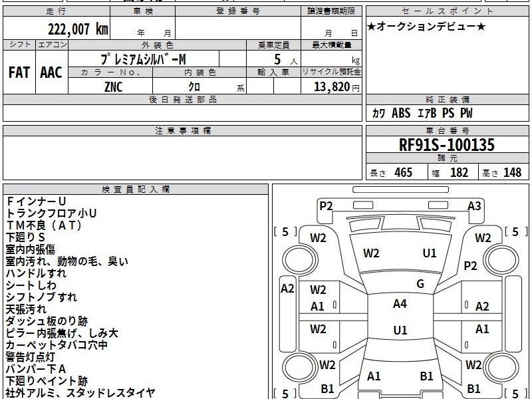Click the length value 465
The image size is (532, 399).
404,172
